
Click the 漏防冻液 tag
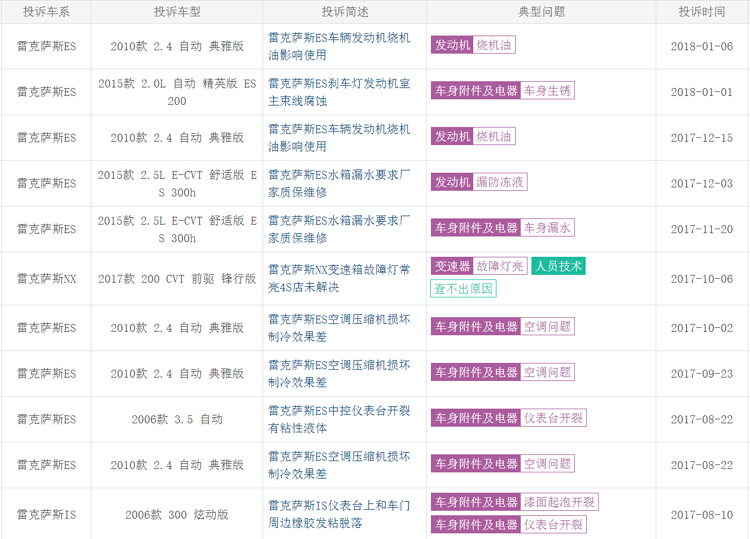(x=500, y=182)
